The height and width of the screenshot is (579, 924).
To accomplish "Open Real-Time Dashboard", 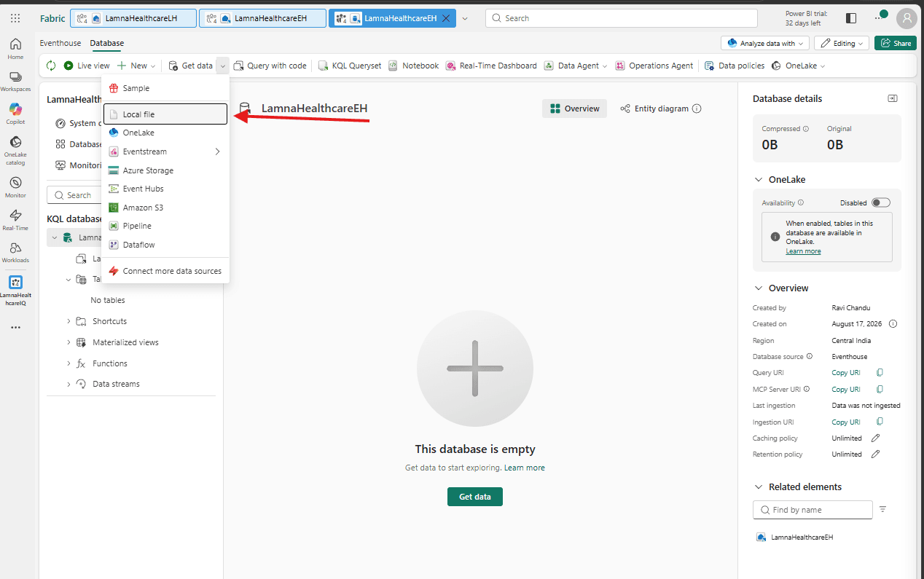I will tap(491, 66).
